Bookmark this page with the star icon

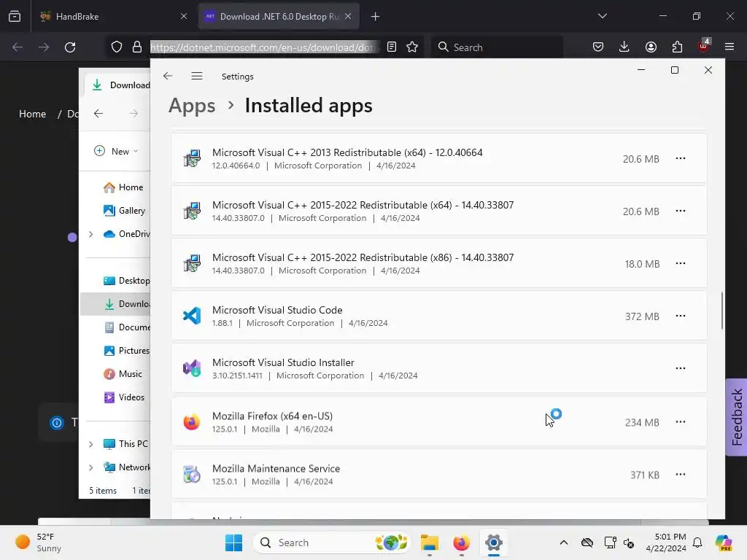coord(412,47)
